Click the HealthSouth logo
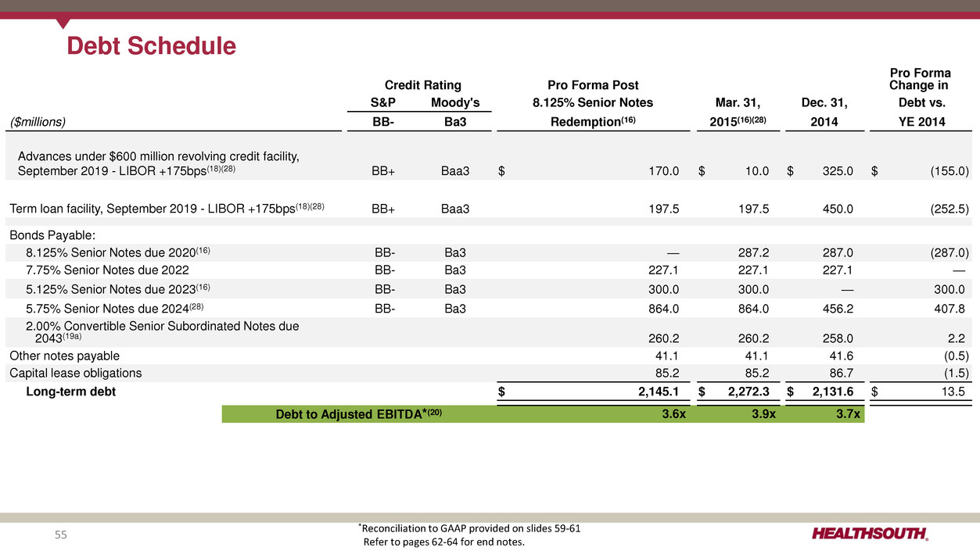This screenshot has width=980, height=551. click(871, 534)
